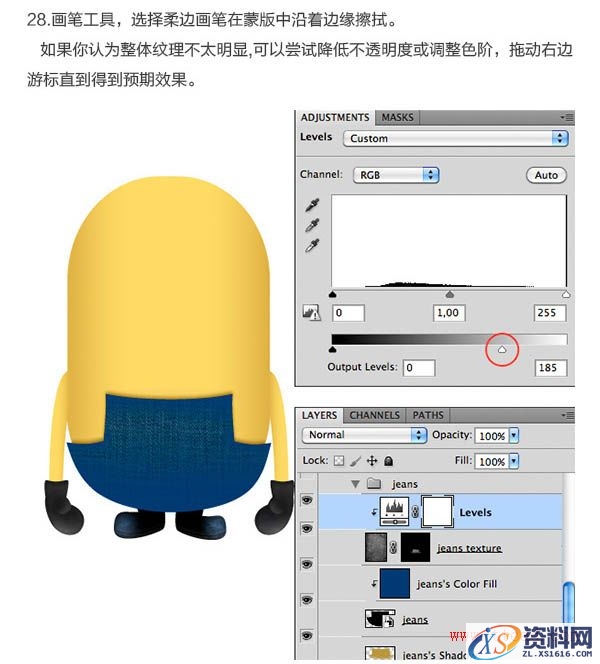Click link icon on jeans texture layer
The image size is (600, 664).
coord(393,548)
